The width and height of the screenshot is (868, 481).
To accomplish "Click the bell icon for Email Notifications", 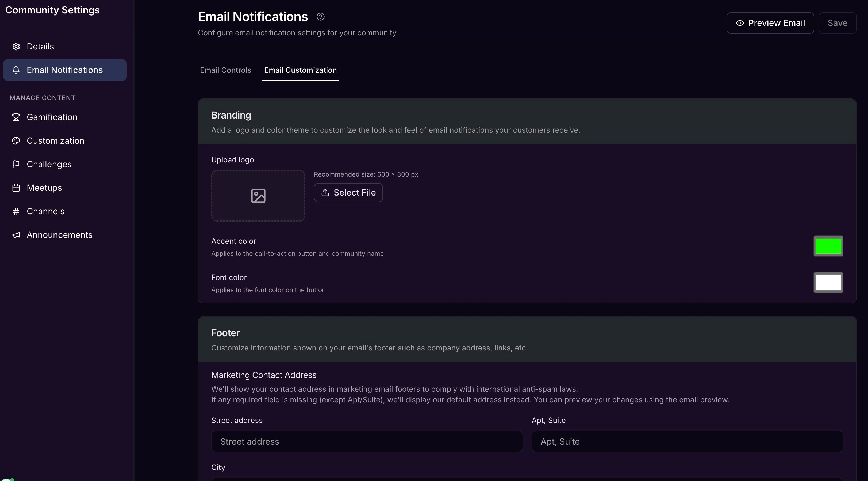I will 16,70.
